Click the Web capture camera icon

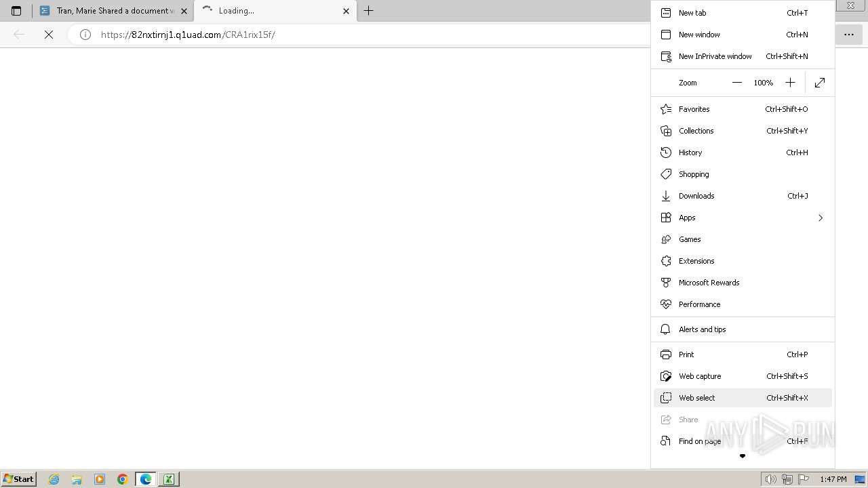(x=666, y=376)
